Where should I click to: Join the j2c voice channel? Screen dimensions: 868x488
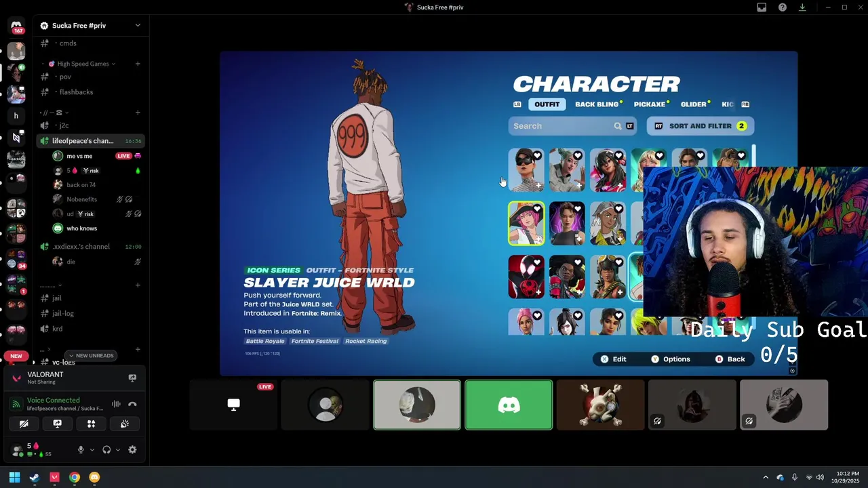tap(91, 125)
